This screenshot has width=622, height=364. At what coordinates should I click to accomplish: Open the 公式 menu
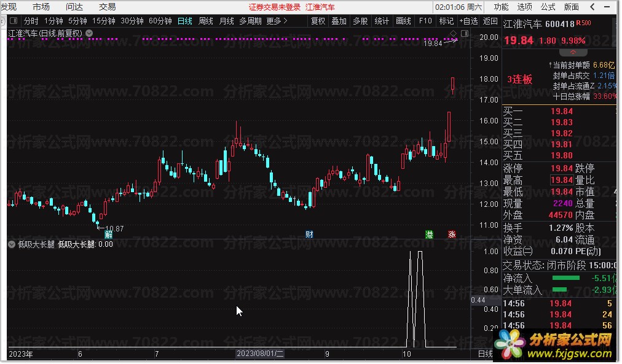click(548, 7)
